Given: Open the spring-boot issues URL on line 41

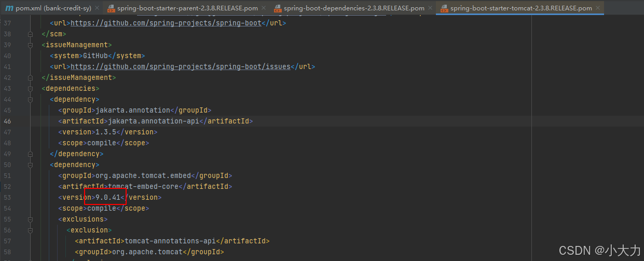Looking at the screenshot, I should tap(180, 67).
